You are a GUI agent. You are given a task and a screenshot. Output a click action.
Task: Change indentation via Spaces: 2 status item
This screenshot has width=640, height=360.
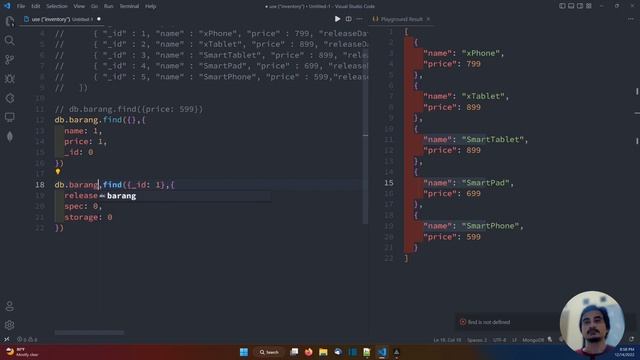tap(477, 340)
